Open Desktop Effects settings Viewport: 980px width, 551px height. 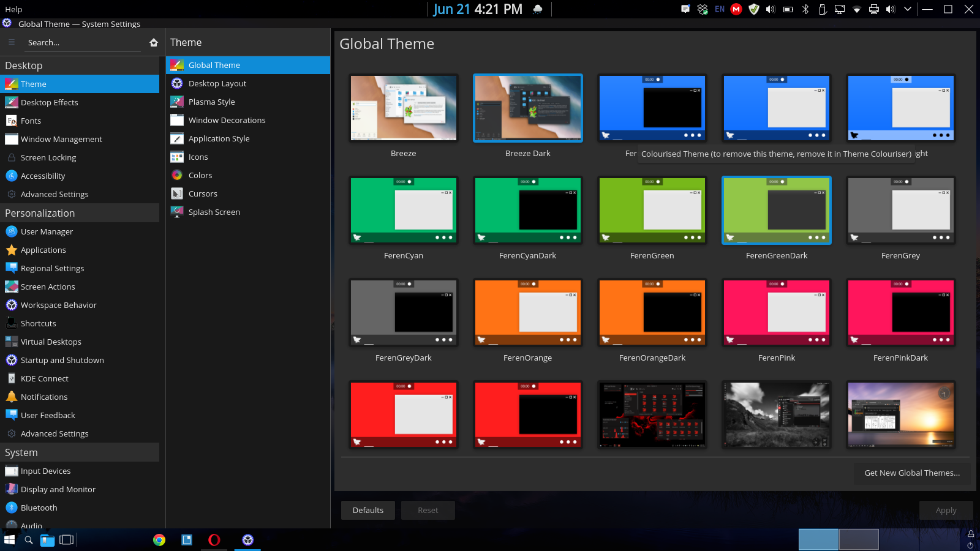click(80, 102)
